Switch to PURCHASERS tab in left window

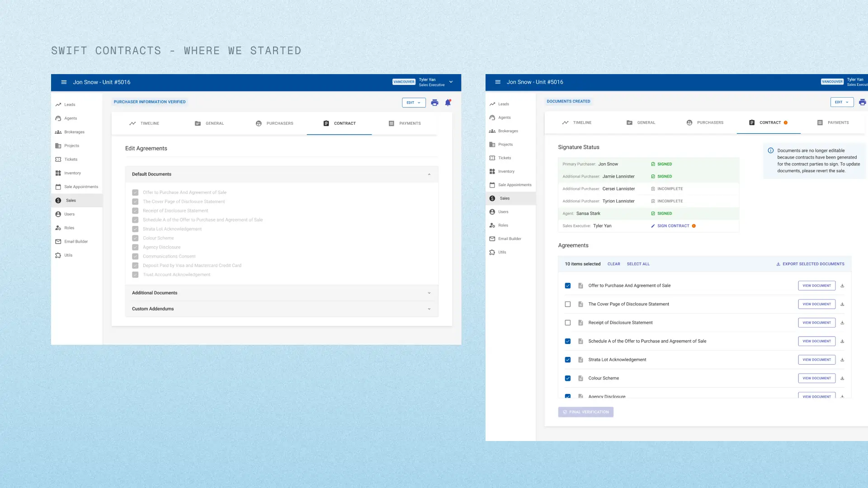click(275, 123)
